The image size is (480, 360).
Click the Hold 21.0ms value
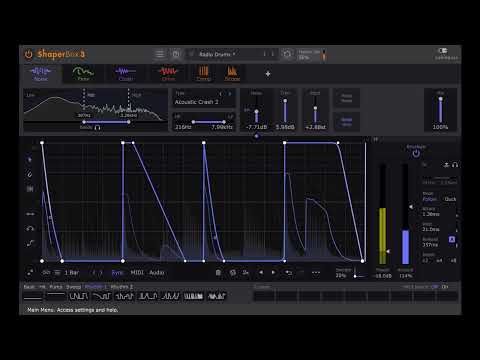[431, 229]
